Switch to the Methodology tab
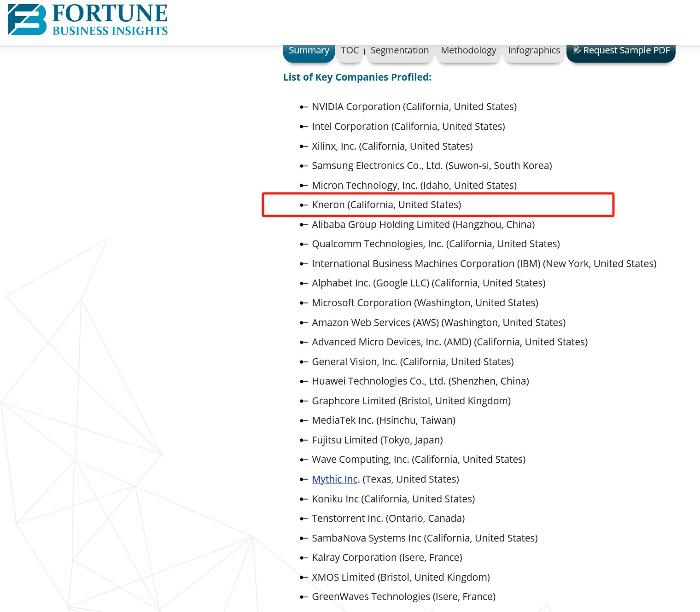The image size is (700, 612). coord(468,52)
